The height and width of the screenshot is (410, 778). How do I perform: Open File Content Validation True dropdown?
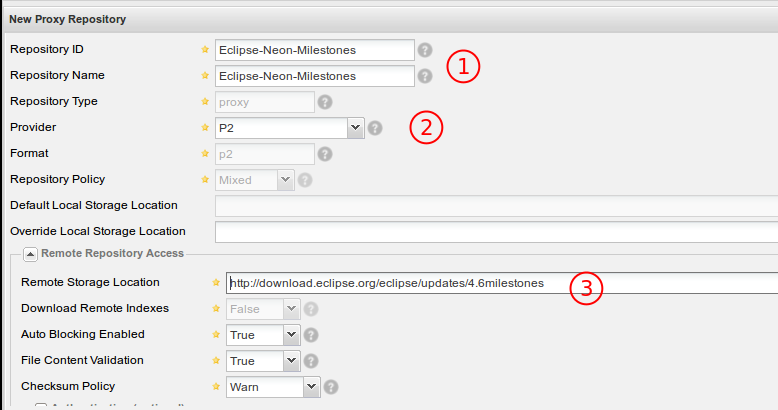tap(291, 361)
